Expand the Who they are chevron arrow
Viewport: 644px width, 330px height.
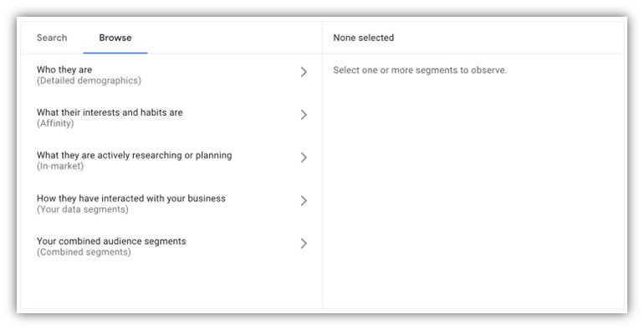coord(304,72)
